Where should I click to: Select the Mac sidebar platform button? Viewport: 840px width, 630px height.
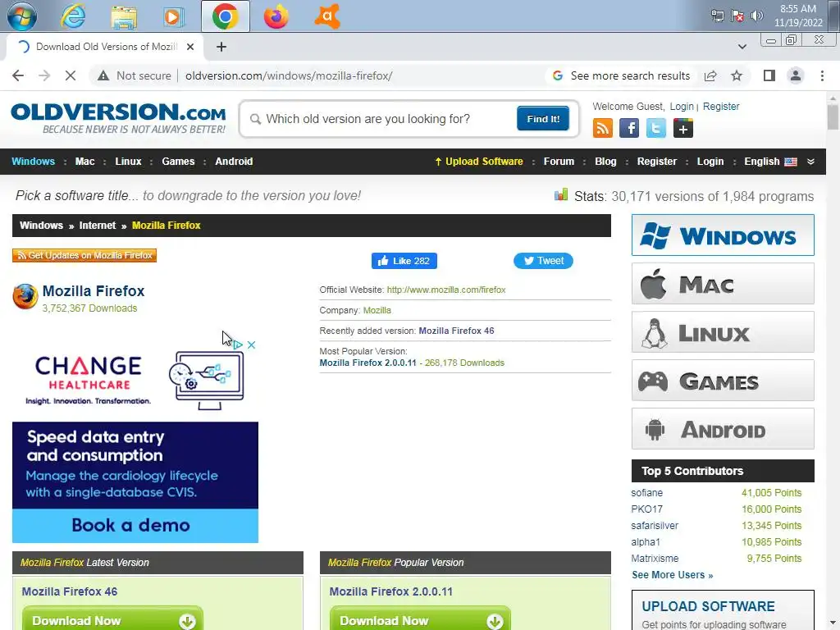pos(723,283)
